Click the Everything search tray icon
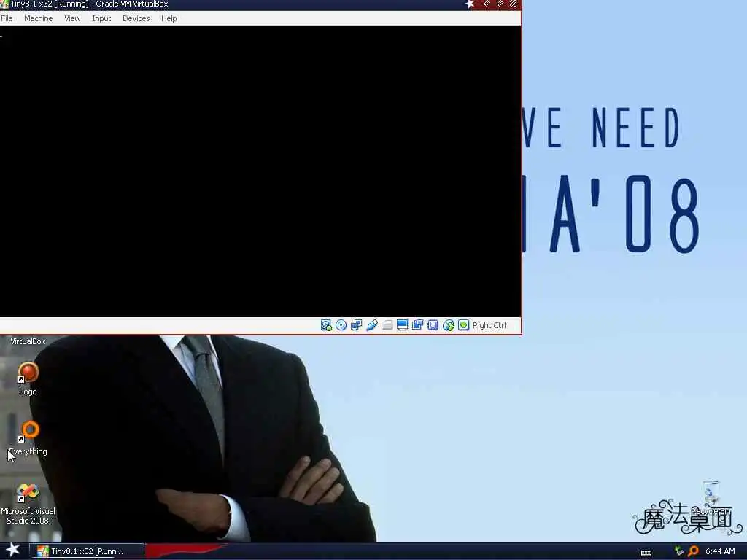The height and width of the screenshot is (560, 747). [693, 551]
